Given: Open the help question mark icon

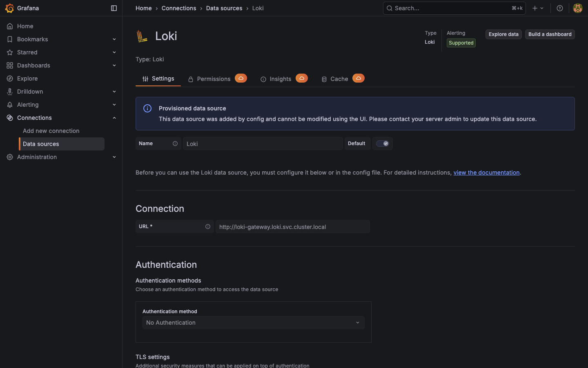Looking at the screenshot, I should click(560, 8).
